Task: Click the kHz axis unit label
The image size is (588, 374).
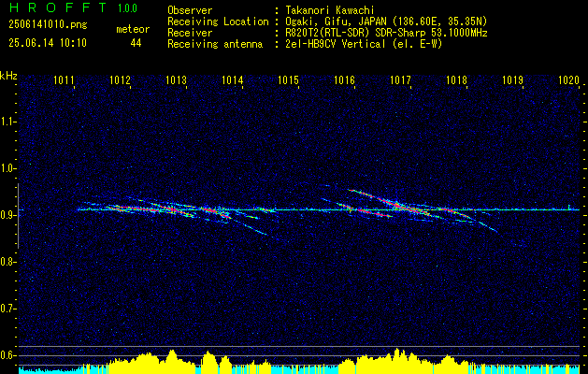Action: (x=8, y=76)
